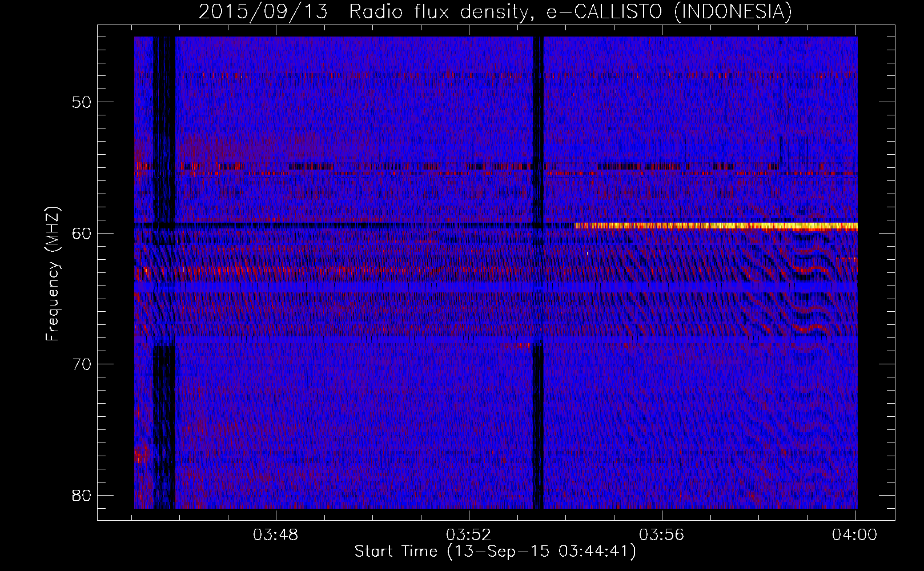Select the 'Frequency (MHZ)' y-axis label
The image size is (924, 571).
(x=53, y=274)
